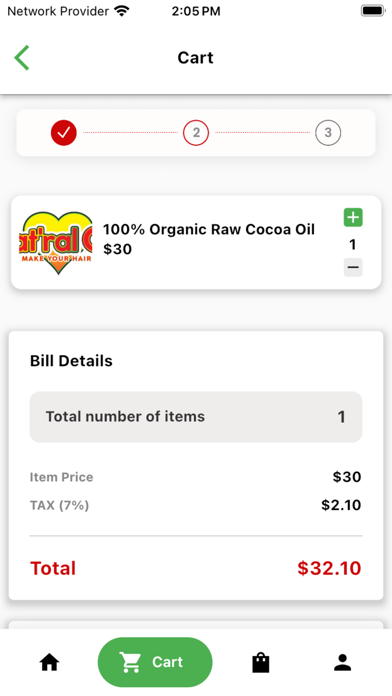Tap the green back arrow
392x696 pixels.
pyautogui.click(x=21, y=58)
